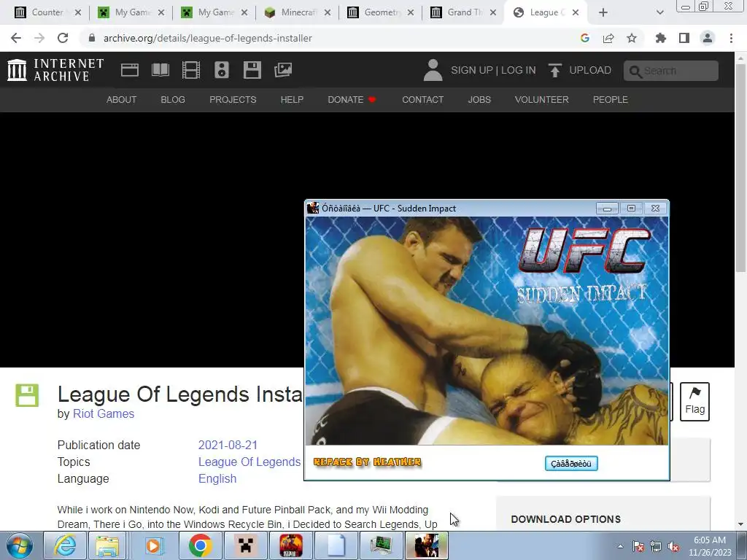Click the Google icon in address bar
Screen dimensions: 747x560
pyautogui.click(x=585, y=38)
